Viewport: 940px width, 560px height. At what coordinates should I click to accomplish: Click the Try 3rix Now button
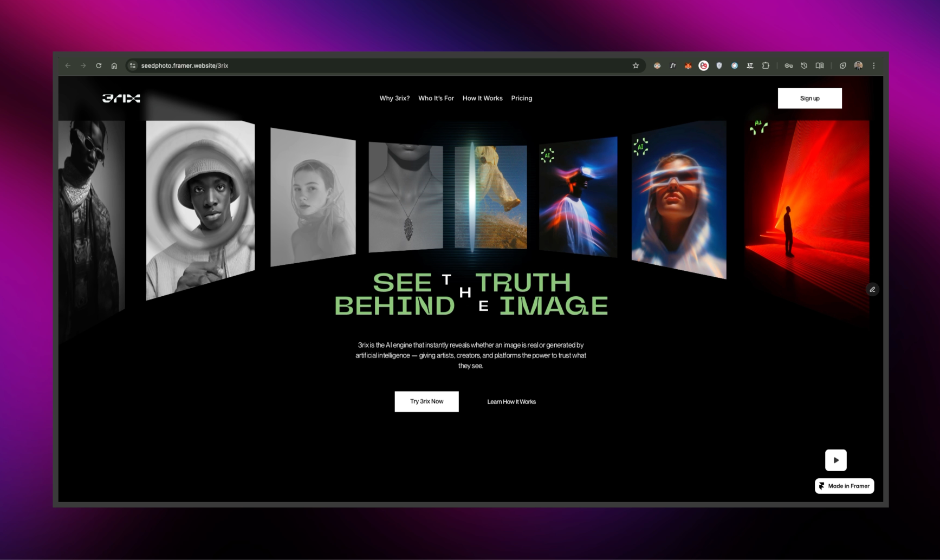tap(426, 401)
